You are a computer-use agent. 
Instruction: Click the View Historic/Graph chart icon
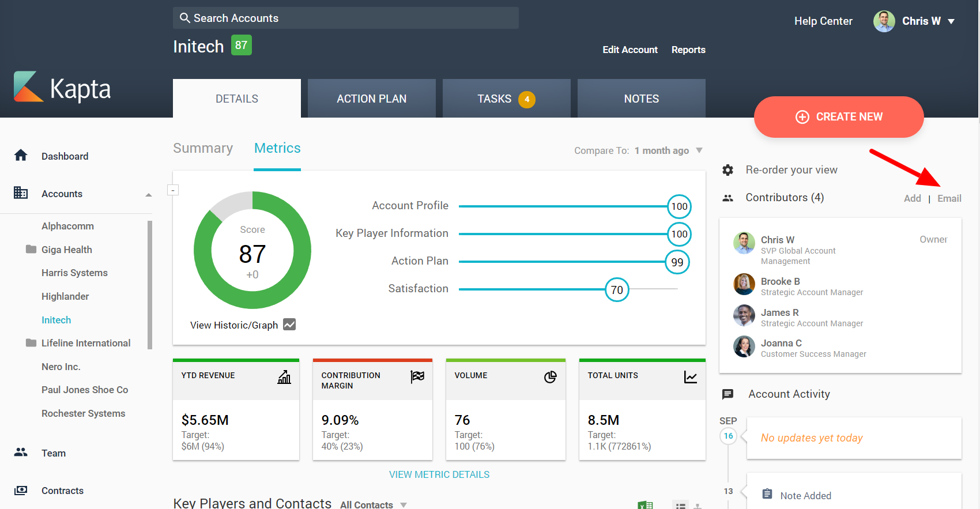(289, 325)
